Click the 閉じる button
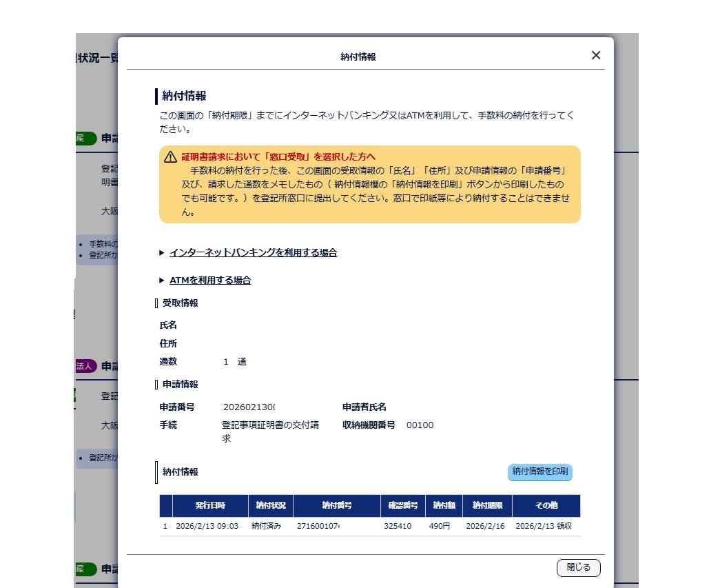 pos(578,567)
